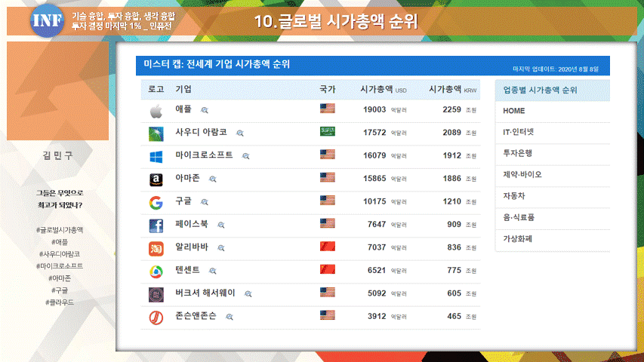
Task: Click Apple's 19003 market cap value
Action: click(x=374, y=109)
